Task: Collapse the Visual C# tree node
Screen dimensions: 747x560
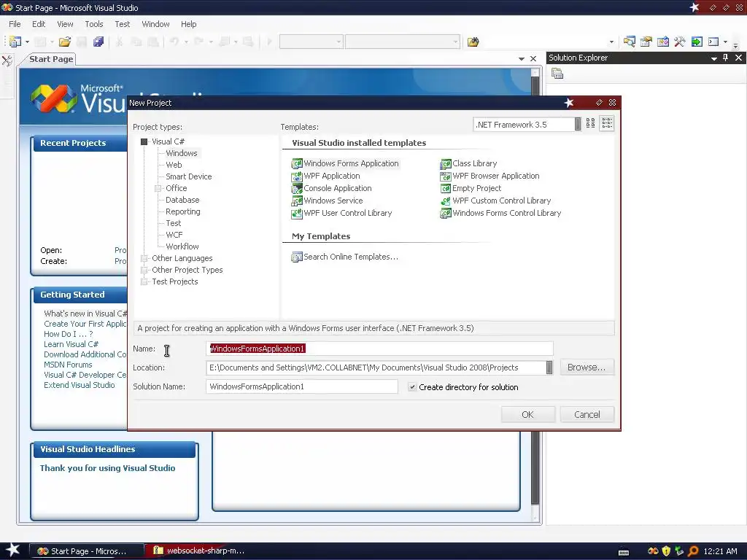Action: 144,141
